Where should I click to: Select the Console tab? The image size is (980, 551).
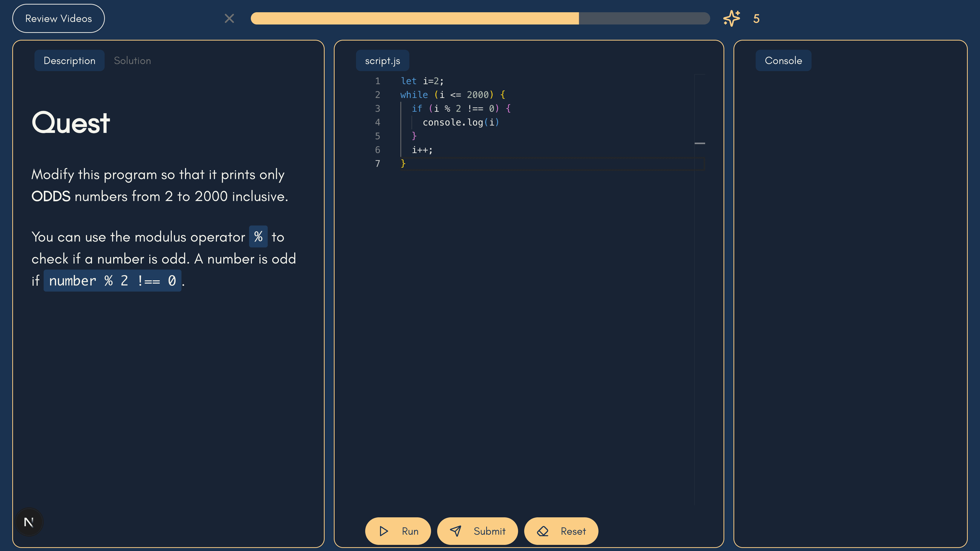(x=783, y=60)
